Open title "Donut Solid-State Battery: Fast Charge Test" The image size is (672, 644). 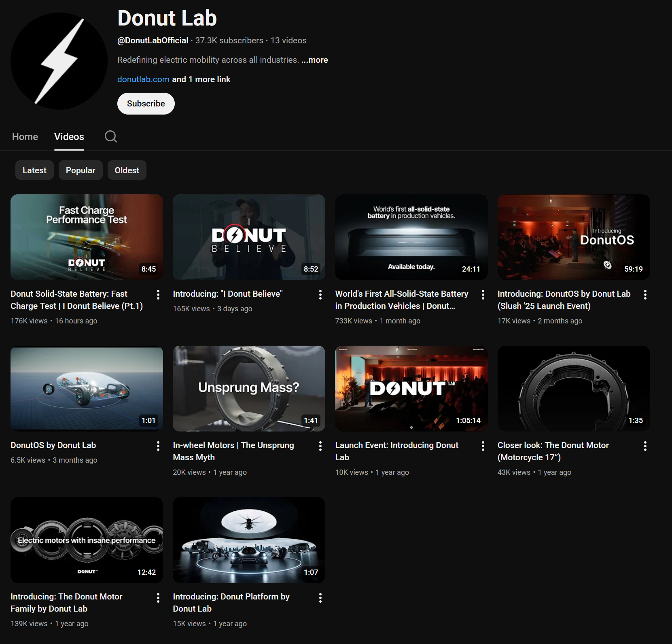[x=77, y=300]
